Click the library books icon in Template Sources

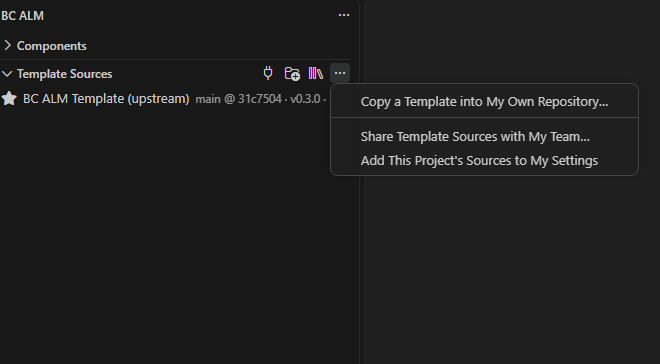316,74
